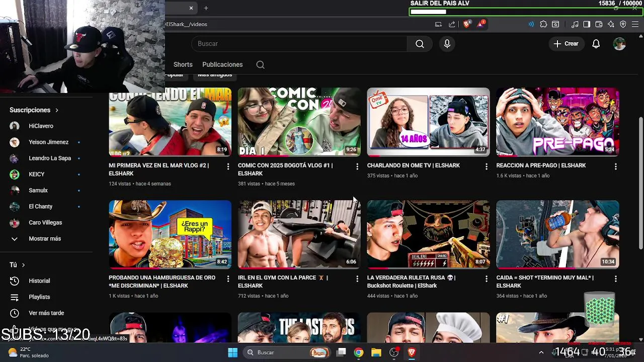644x362 pixels.
Task: Open YouTube notifications bell
Action: click(596, 44)
